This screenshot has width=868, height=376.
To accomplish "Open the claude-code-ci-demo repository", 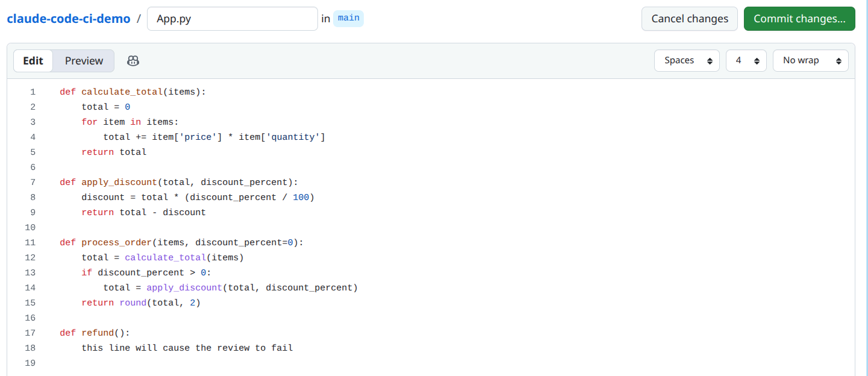I will [69, 19].
